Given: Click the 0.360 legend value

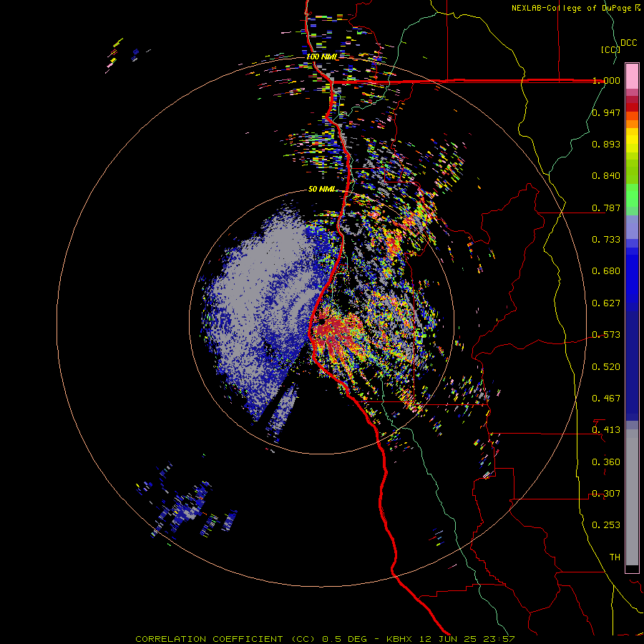Looking at the screenshot, I should pyautogui.click(x=606, y=462).
